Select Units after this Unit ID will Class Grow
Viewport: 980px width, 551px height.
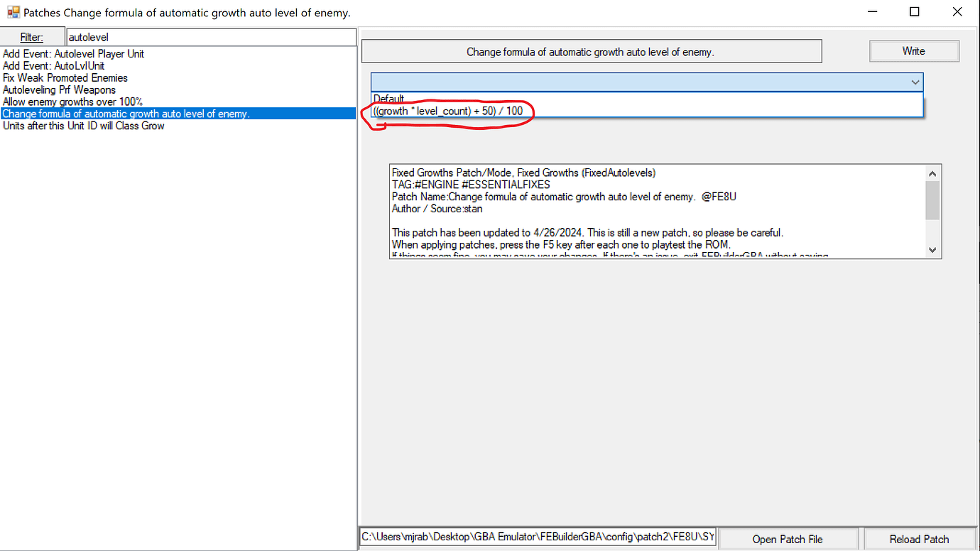tap(84, 126)
